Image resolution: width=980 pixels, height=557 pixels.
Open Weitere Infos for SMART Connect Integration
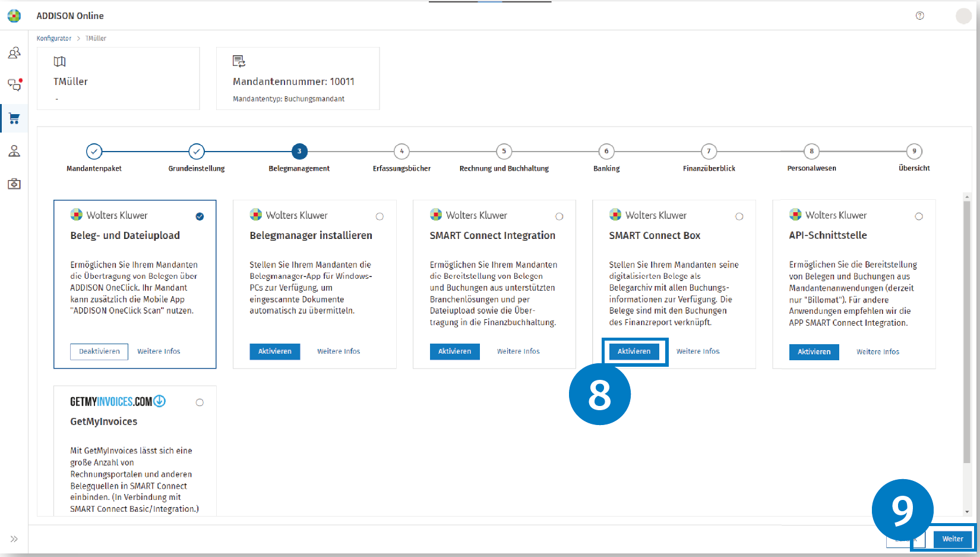(x=519, y=351)
